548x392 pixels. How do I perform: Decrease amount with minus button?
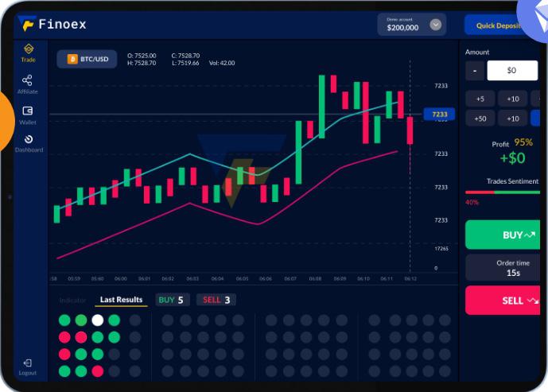[475, 71]
